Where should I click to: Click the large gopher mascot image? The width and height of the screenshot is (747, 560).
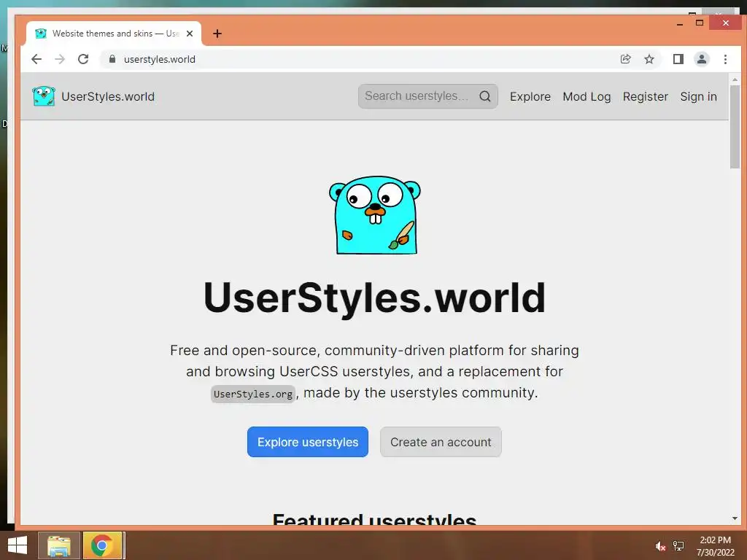point(375,215)
